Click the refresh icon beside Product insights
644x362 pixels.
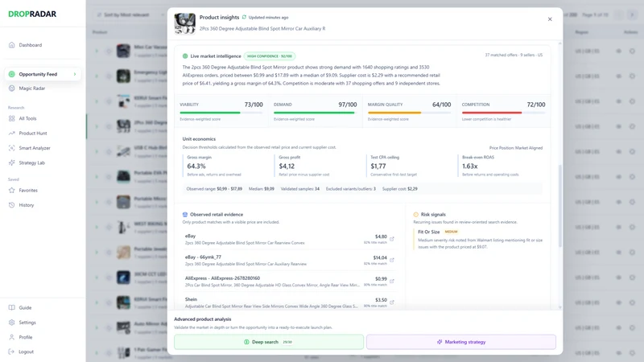click(244, 17)
